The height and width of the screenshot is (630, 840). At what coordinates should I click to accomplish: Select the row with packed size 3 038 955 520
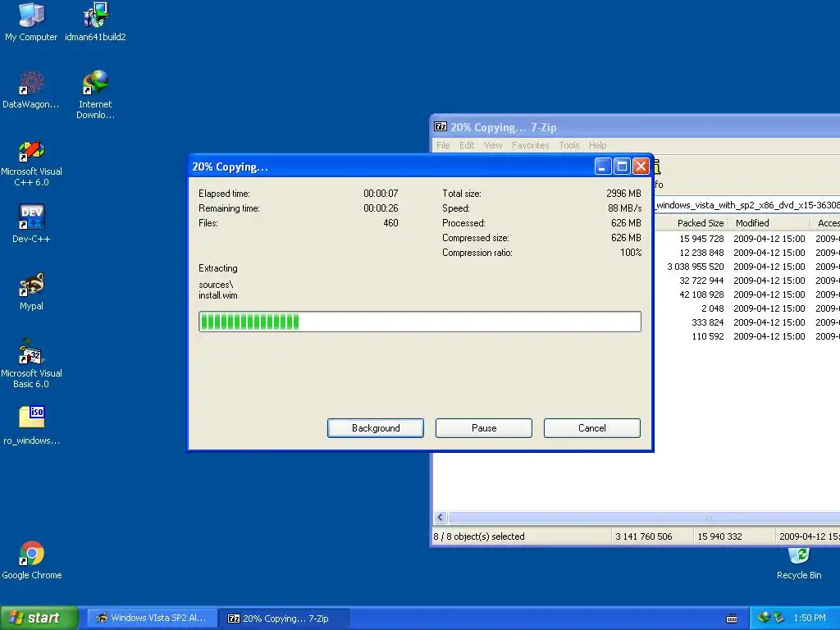pos(746,267)
